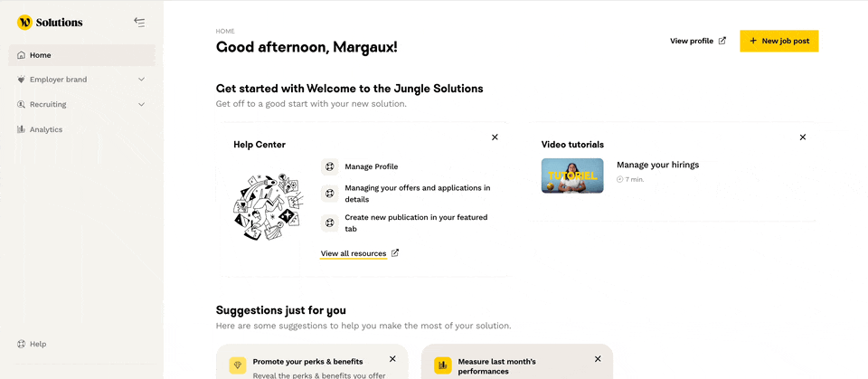The image size is (868, 379).
Task: Expand the Employer brand menu chevron
Action: 141,80
